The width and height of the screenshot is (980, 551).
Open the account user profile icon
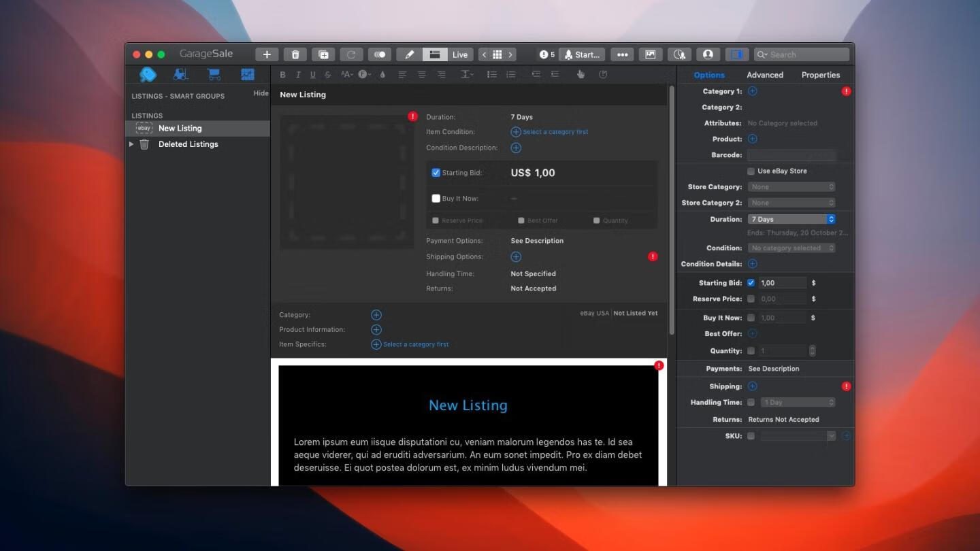click(x=708, y=54)
